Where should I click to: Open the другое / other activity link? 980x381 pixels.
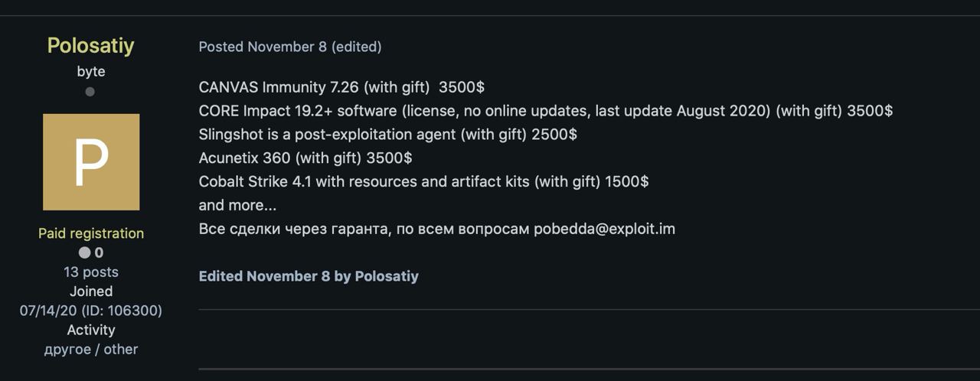coord(90,349)
